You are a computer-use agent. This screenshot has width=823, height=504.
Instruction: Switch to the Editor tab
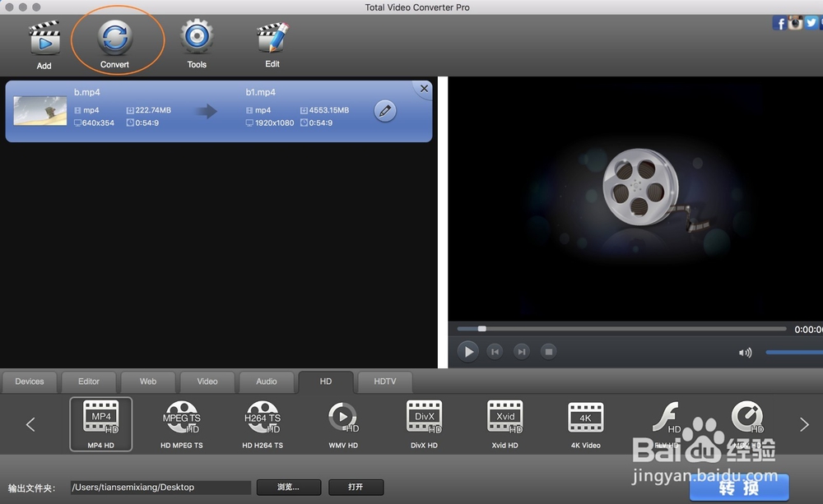[89, 381]
